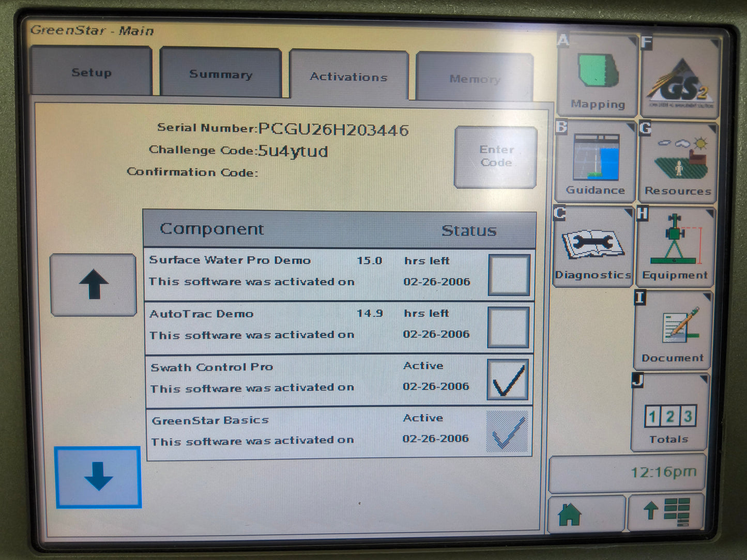747x560 pixels.
Task: Click the GreenStar - Main title
Action: 92,30
